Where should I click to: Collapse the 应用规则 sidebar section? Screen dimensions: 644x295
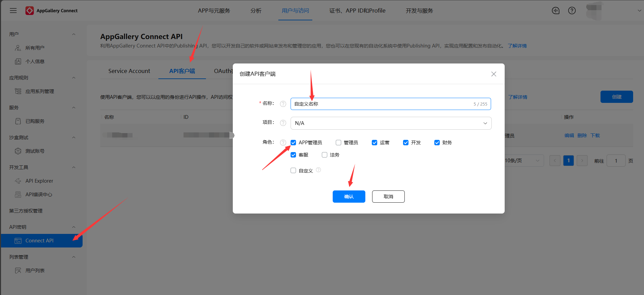pyautogui.click(x=74, y=78)
